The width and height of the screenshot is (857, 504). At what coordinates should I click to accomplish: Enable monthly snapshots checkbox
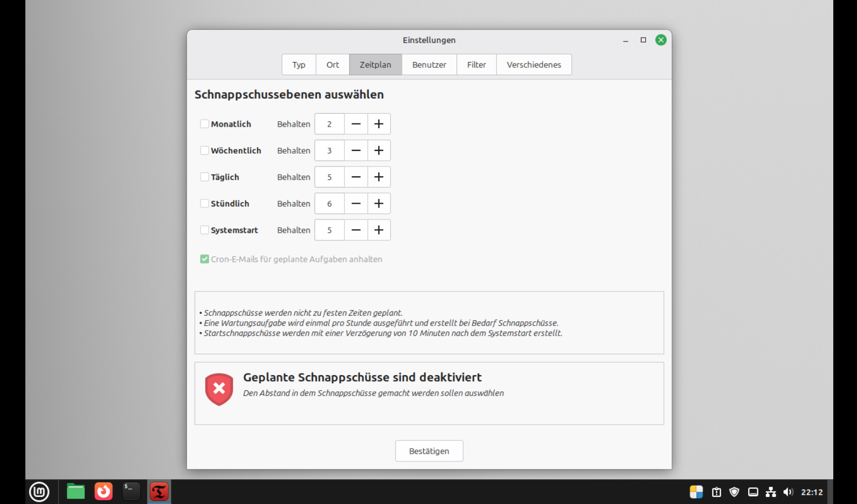pos(204,124)
